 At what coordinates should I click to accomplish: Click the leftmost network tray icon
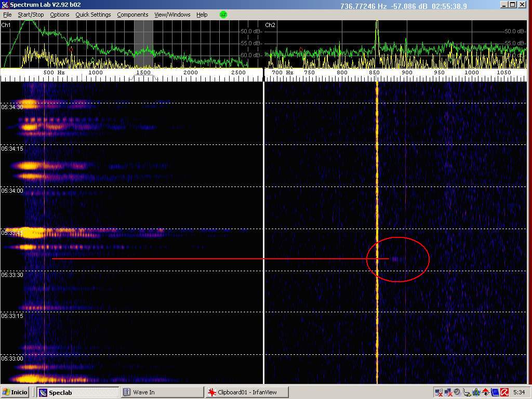(x=438, y=392)
